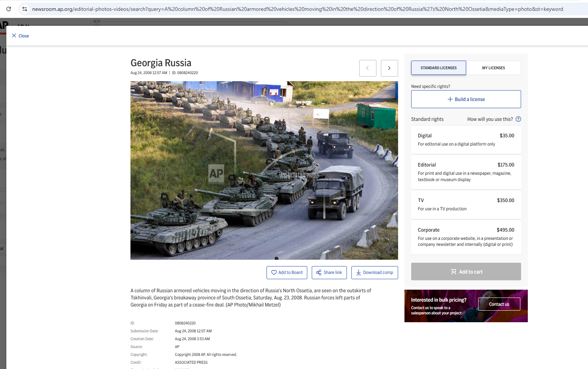Screen dimensions: 588x369
Task: Click the Copyright 2008 AP text
Action: pos(206,355)
